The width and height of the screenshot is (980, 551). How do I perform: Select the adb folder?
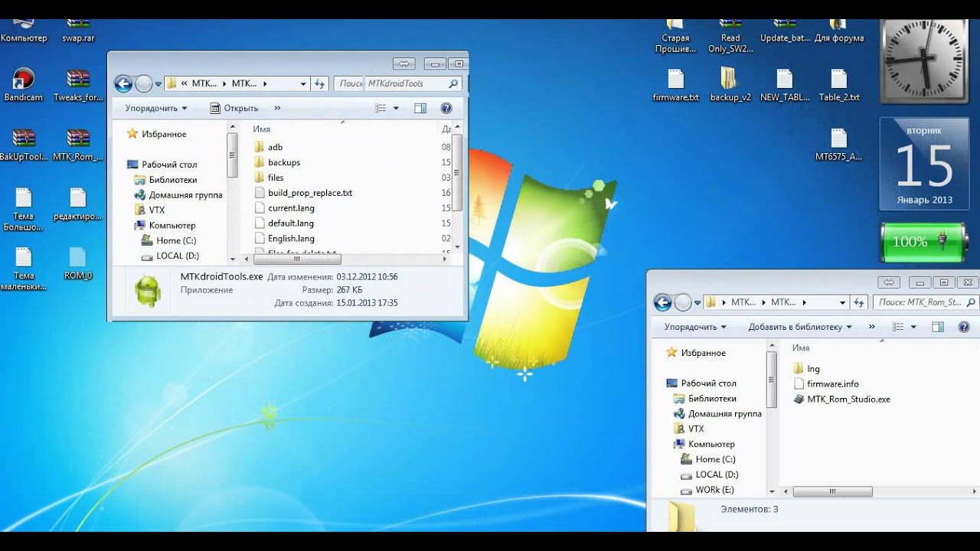point(268,147)
